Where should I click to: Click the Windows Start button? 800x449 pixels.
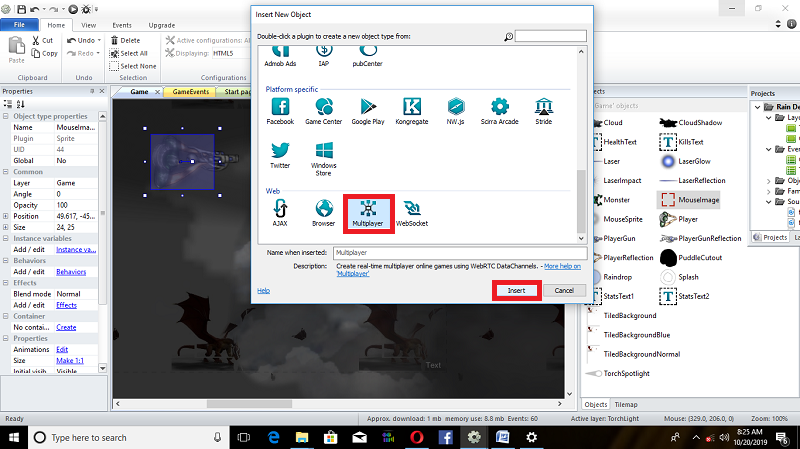(x=14, y=438)
